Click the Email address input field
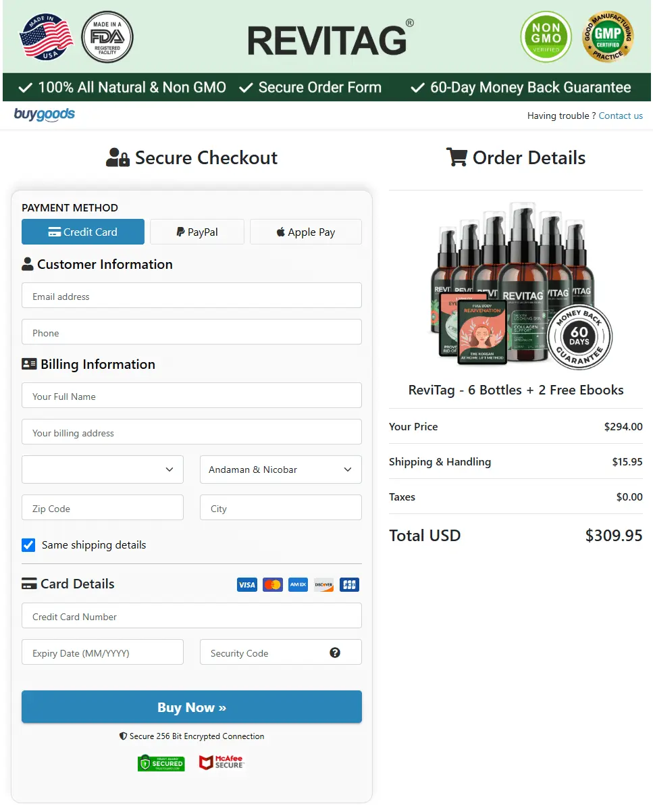Viewport: 653px width, 812px height. coord(191,295)
